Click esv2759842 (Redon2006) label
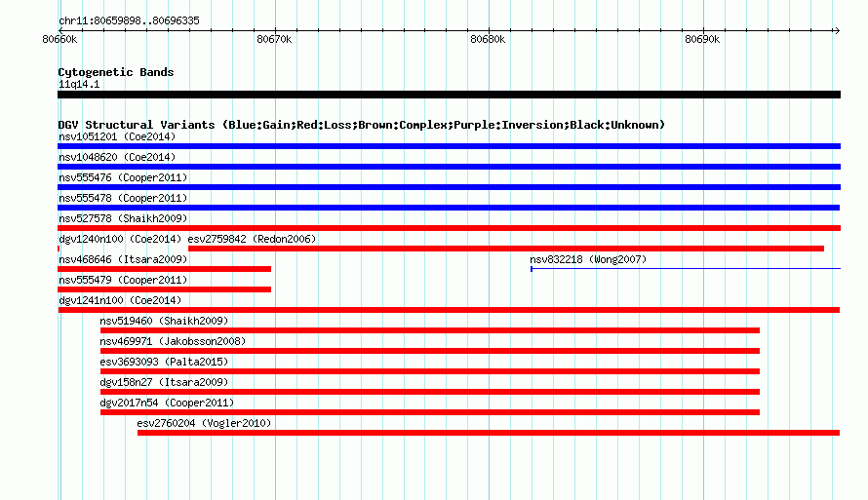 point(252,239)
